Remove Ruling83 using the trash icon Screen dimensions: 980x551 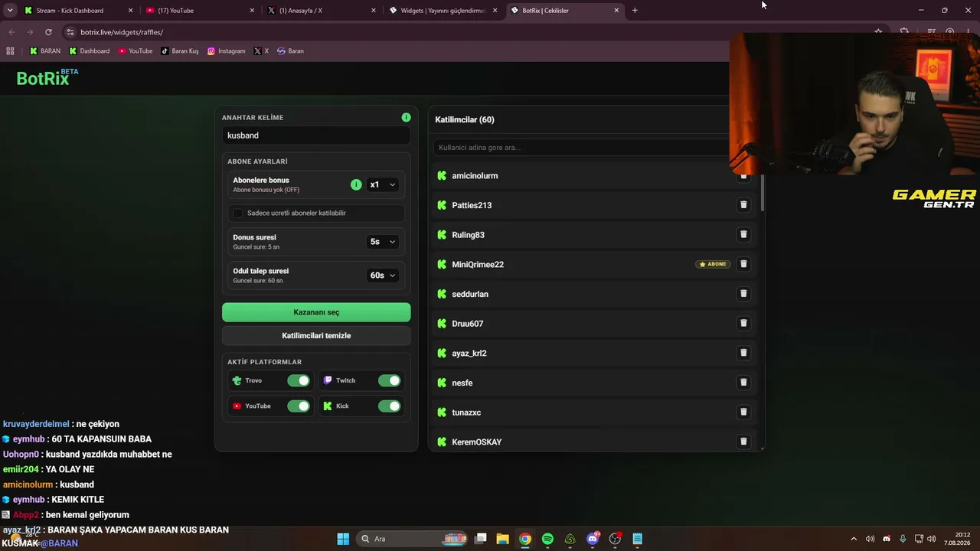pos(743,235)
